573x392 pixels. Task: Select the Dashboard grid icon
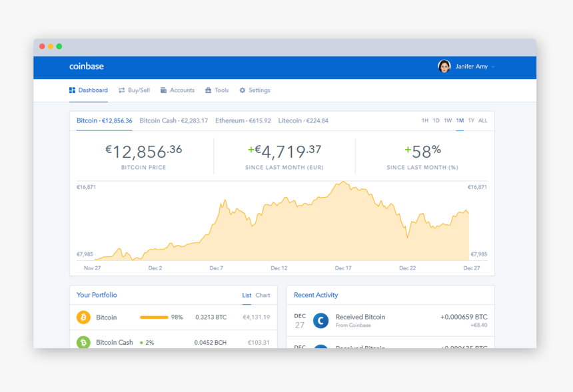tap(72, 90)
